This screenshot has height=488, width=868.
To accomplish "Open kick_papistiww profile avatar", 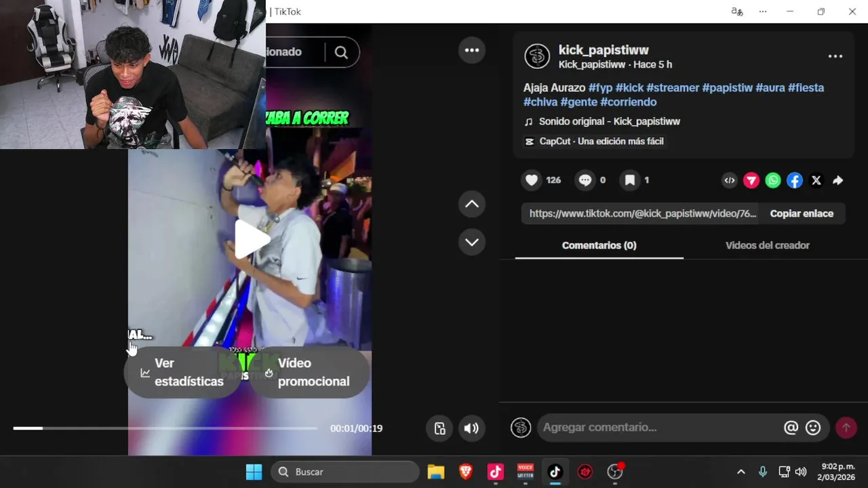I will pyautogui.click(x=537, y=56).
